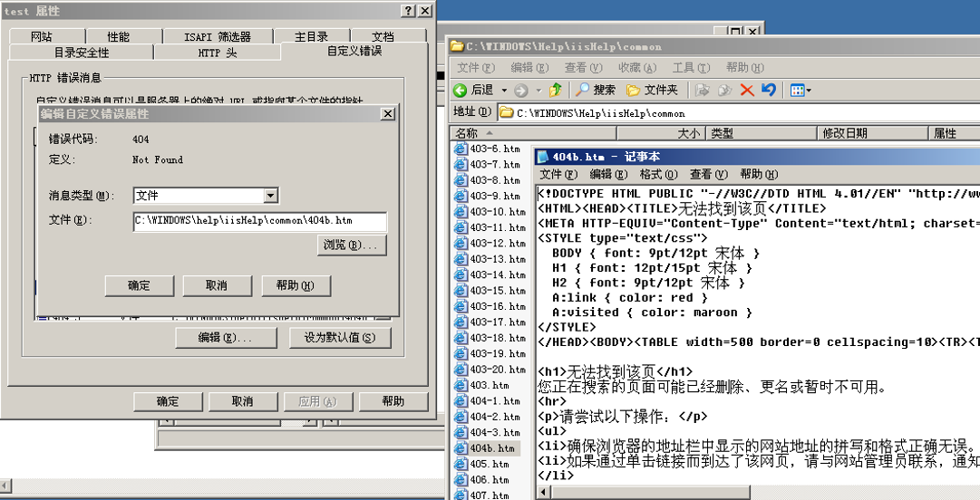
Task: Select file name 404-3.htm
Action: point(495,433)
